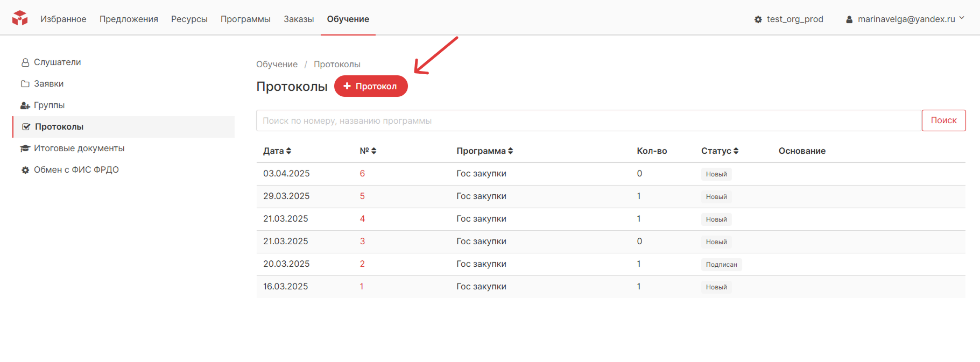The height and width of the screenshot is (362, 980).
Task: Go to Слушатели in the sidebar
Action: pyautogui.click(x=57, y=62)
